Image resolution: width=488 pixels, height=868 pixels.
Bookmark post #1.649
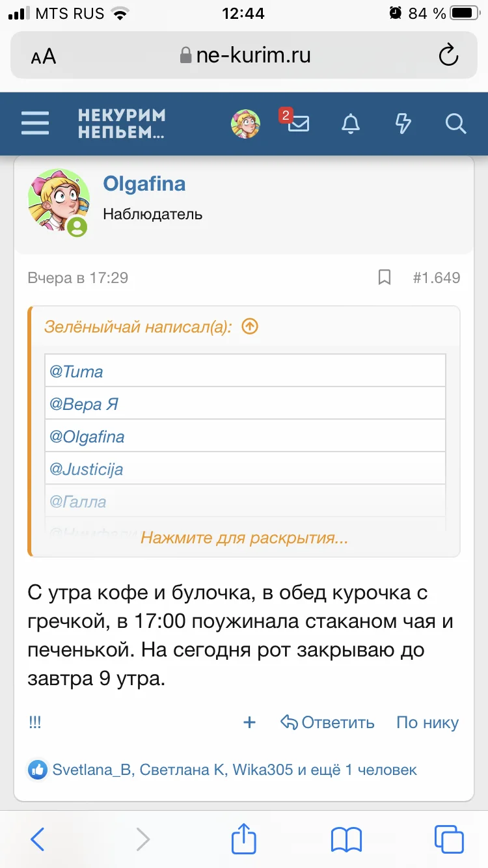[385, 278]
